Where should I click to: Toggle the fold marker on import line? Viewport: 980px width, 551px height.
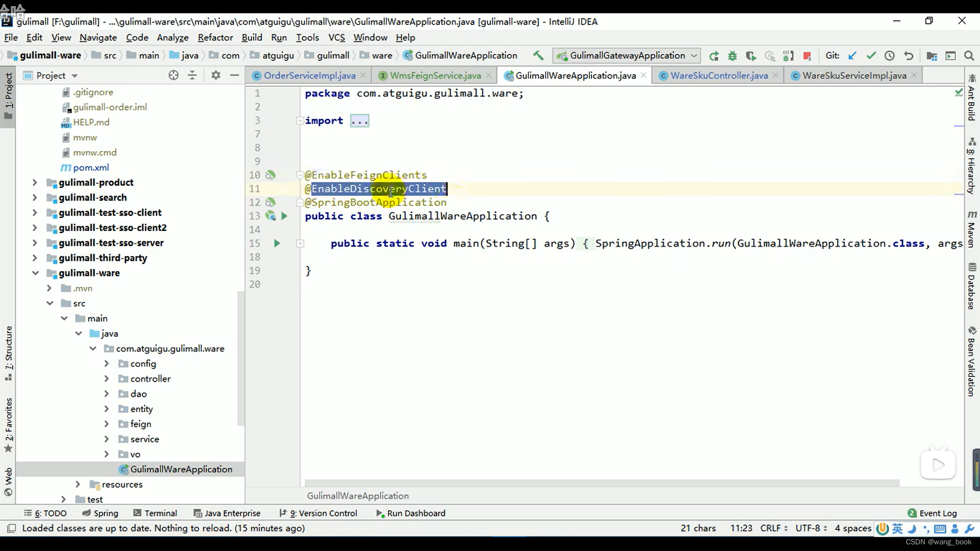(300, 121)
